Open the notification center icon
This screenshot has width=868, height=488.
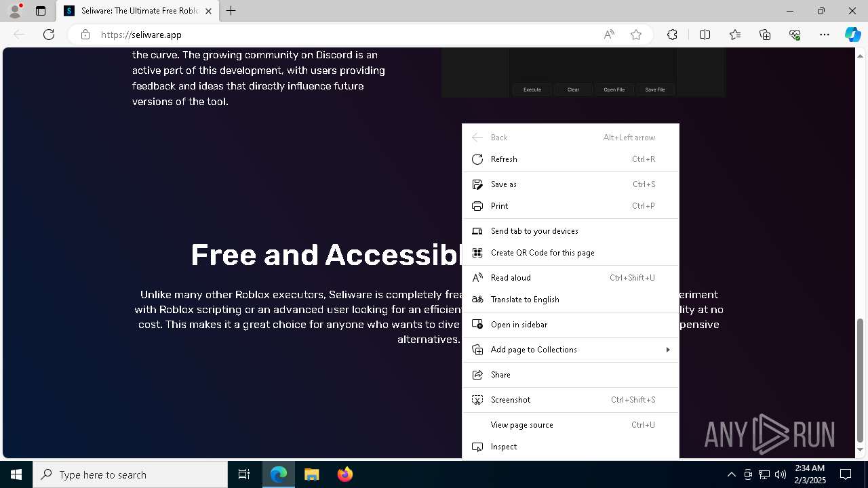tap(846, 474)
